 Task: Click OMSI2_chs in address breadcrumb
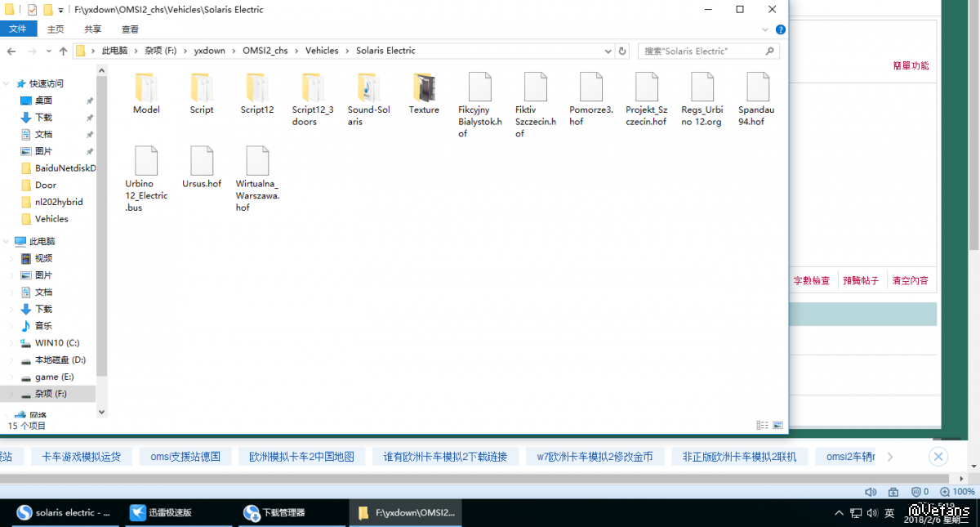point(265,51)
